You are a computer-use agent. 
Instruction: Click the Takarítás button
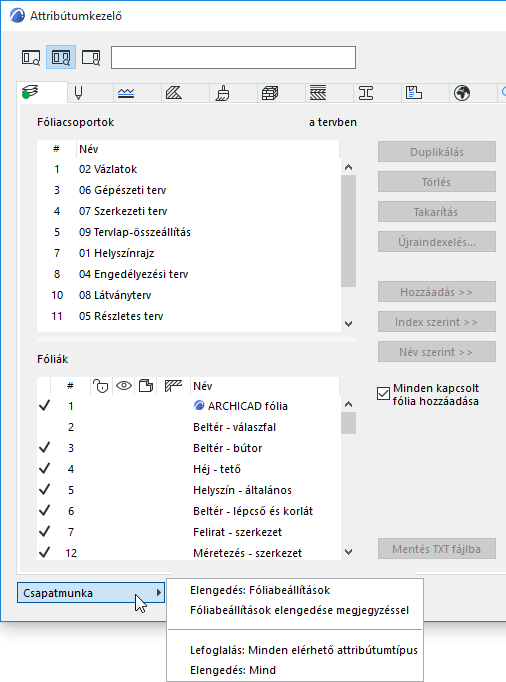point(437,212)
